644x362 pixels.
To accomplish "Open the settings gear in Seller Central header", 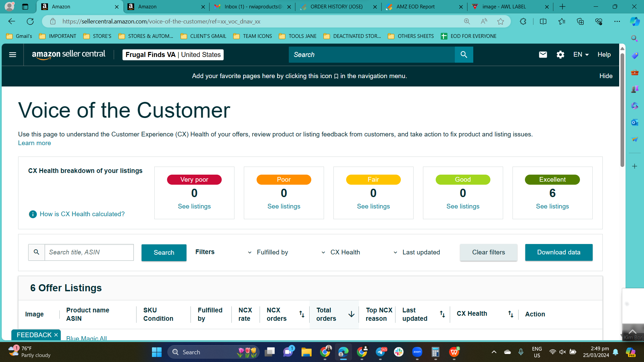I will pyautogui.click(x=560, y=55).
